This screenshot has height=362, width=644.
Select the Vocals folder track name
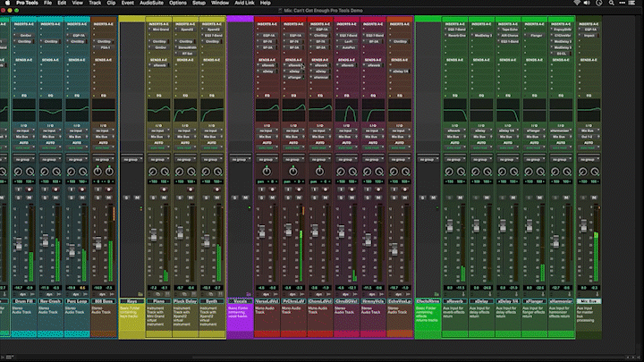240,301
